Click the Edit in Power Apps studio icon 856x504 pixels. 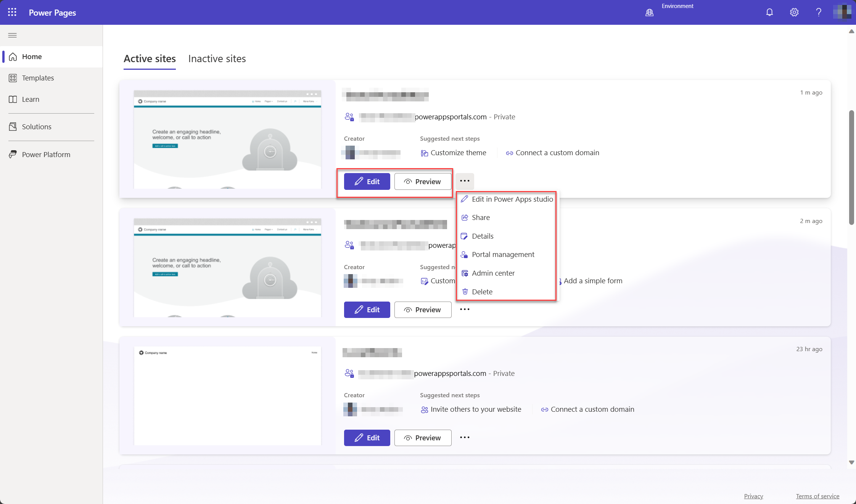click(x=463, y=199)
